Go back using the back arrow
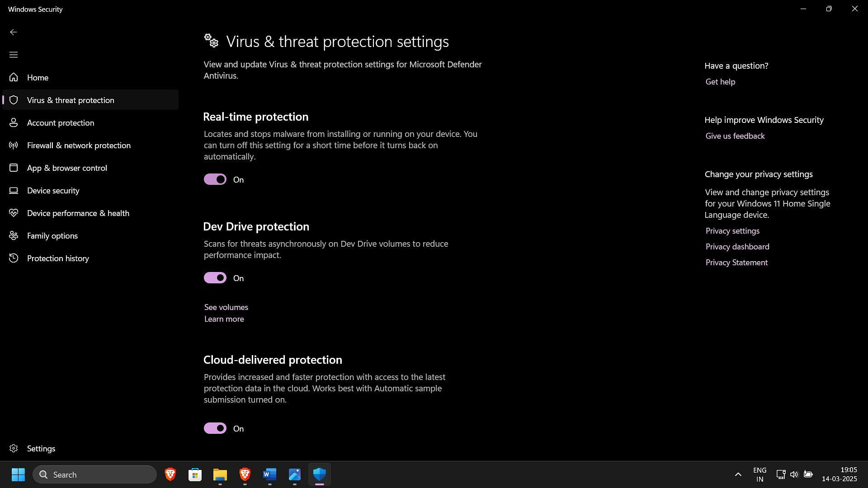 point(14,32)
